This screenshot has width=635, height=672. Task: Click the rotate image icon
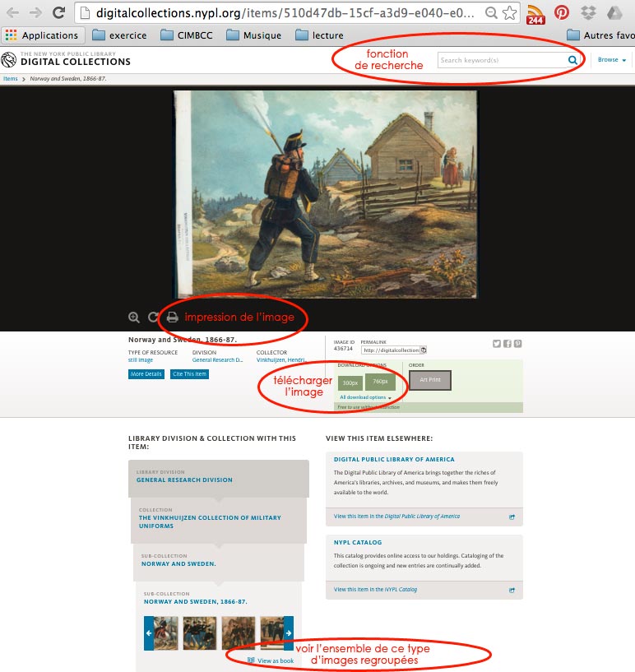(153, 317)
